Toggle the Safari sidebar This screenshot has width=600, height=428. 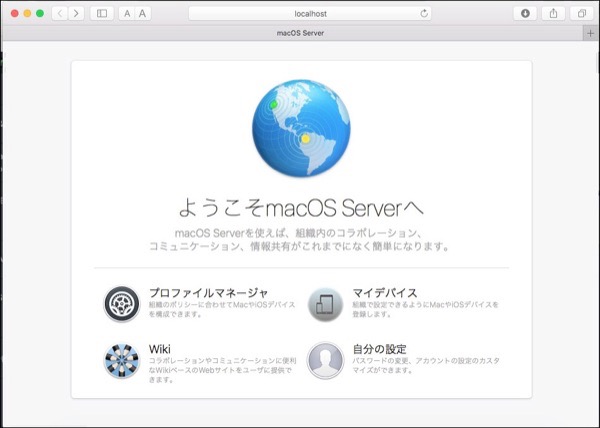click(x=102, y=13)
